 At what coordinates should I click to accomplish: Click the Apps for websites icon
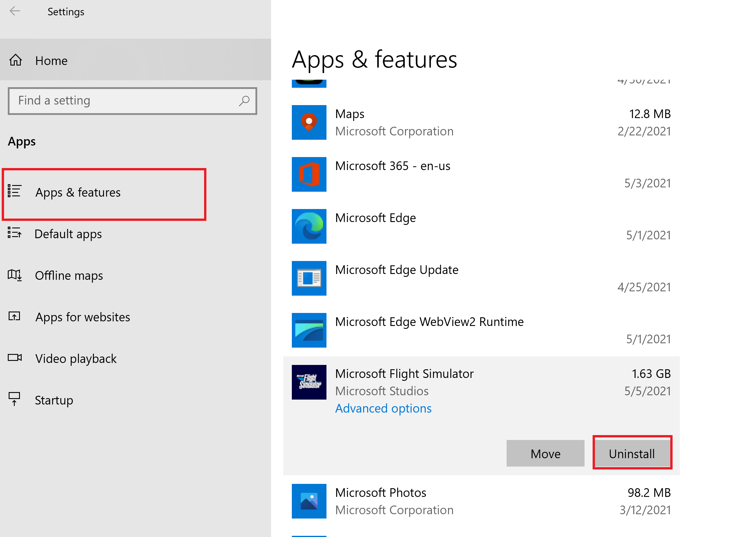click(x=14, y=316)
